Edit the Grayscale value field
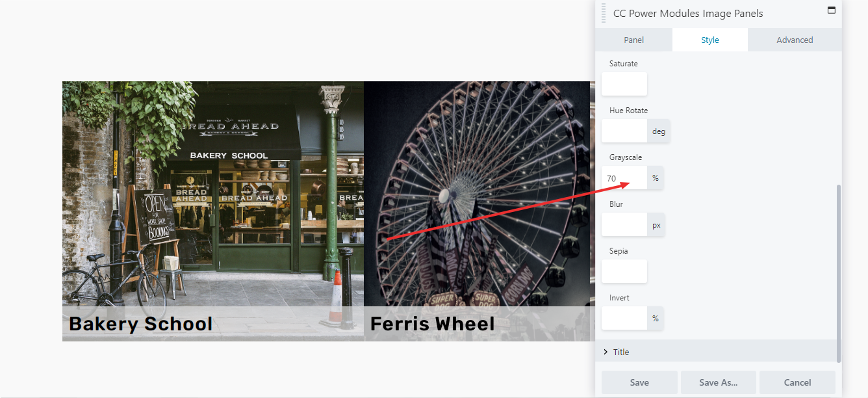Screen dimensions: 868x398 (624, 178)
